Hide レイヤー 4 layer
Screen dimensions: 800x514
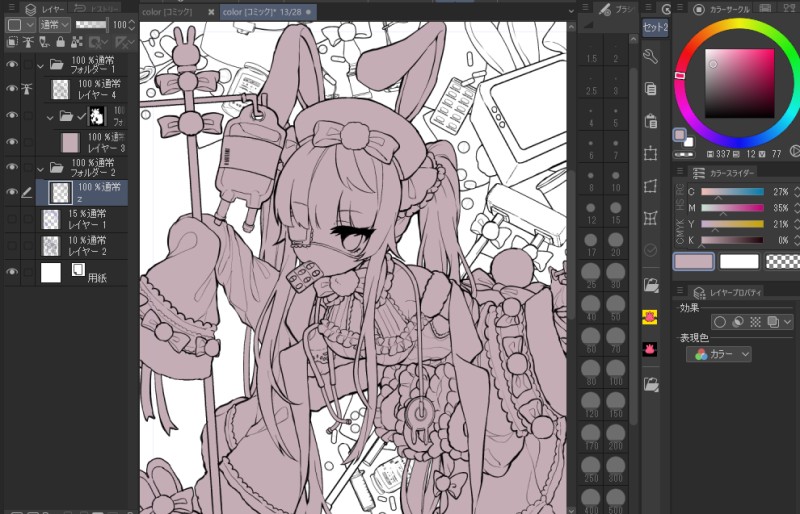12,88
